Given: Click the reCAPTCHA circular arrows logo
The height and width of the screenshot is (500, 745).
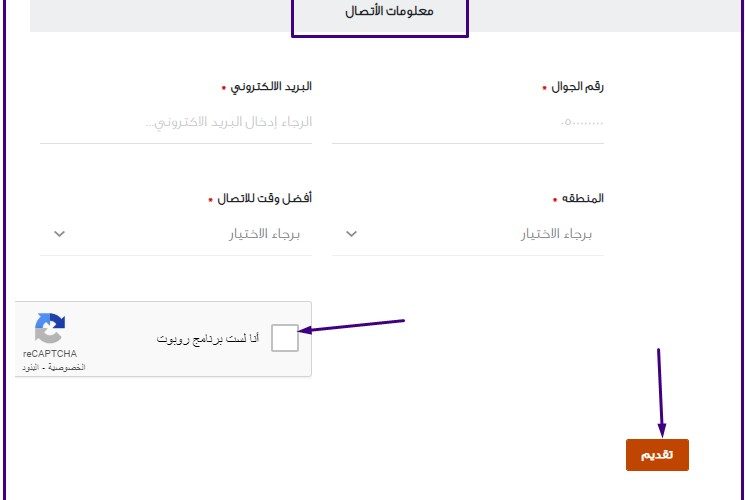Looking at the screenshot, I should point(50,328).
